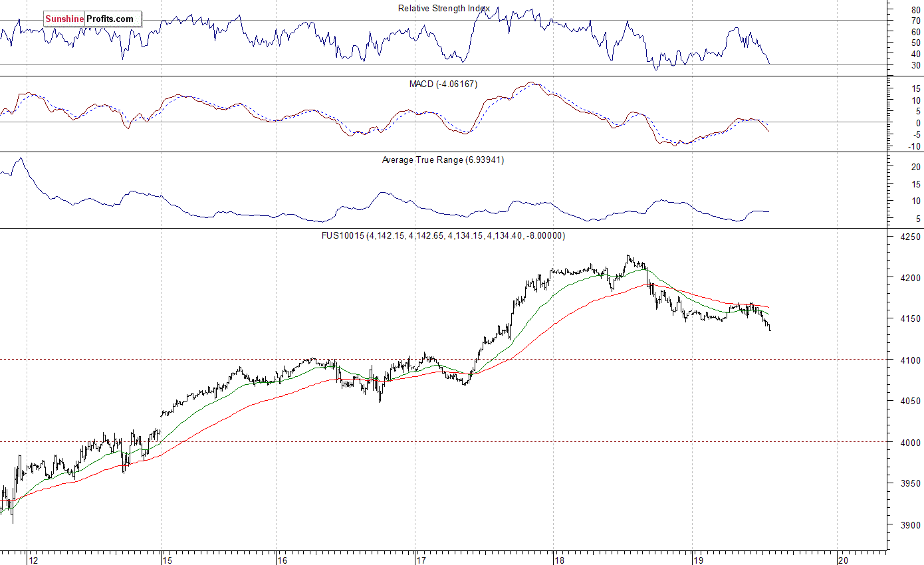
Task: Click the 3900 price axis label
Action: click(x=910, y=525)
